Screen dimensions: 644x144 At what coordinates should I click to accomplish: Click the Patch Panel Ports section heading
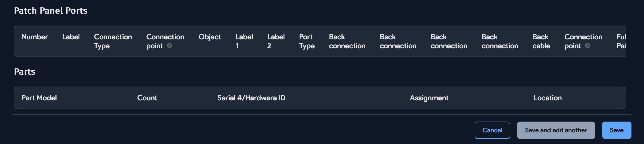coord(51,11)
